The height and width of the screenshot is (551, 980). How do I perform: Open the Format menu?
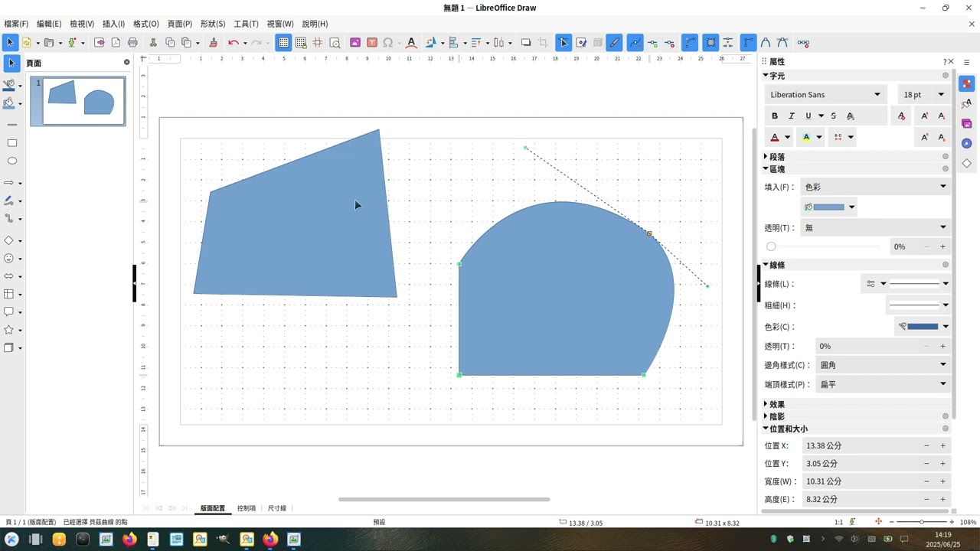point(145,24)
